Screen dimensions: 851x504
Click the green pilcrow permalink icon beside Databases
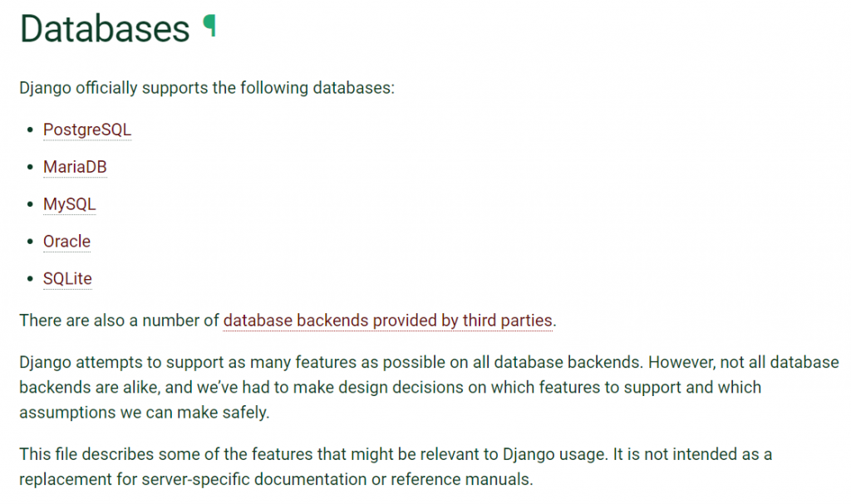[209, 26]
